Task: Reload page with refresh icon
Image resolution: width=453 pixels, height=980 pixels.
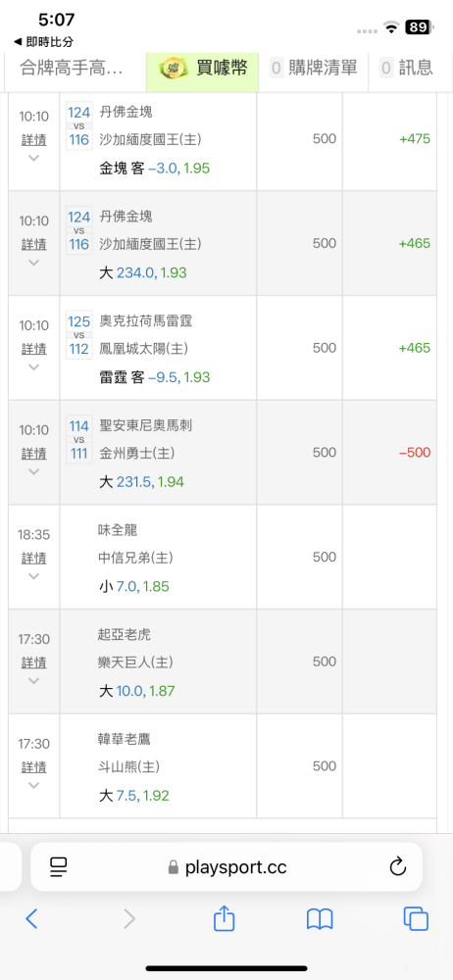Action: pos(398,867)
